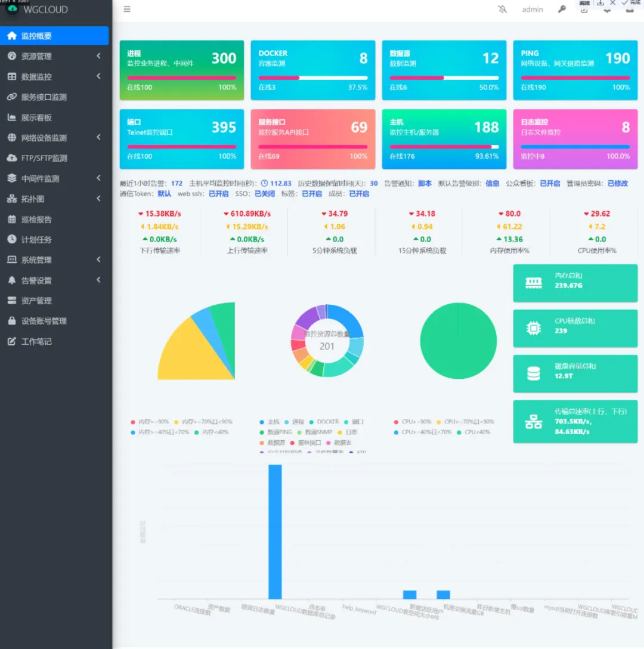644x649 pixels.
Task: Expand 资源管理 submenu chevron
Action: pos(98,56)
